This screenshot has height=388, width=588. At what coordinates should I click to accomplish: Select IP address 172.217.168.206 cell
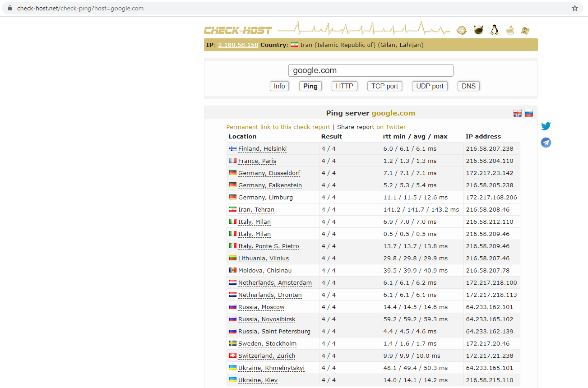pos(491,197)
